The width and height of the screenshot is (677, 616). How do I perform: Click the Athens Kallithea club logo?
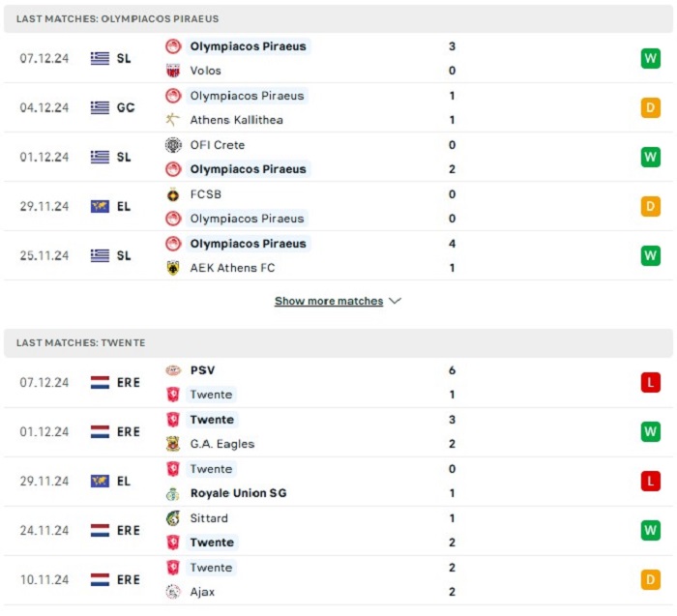click(173, 120)
